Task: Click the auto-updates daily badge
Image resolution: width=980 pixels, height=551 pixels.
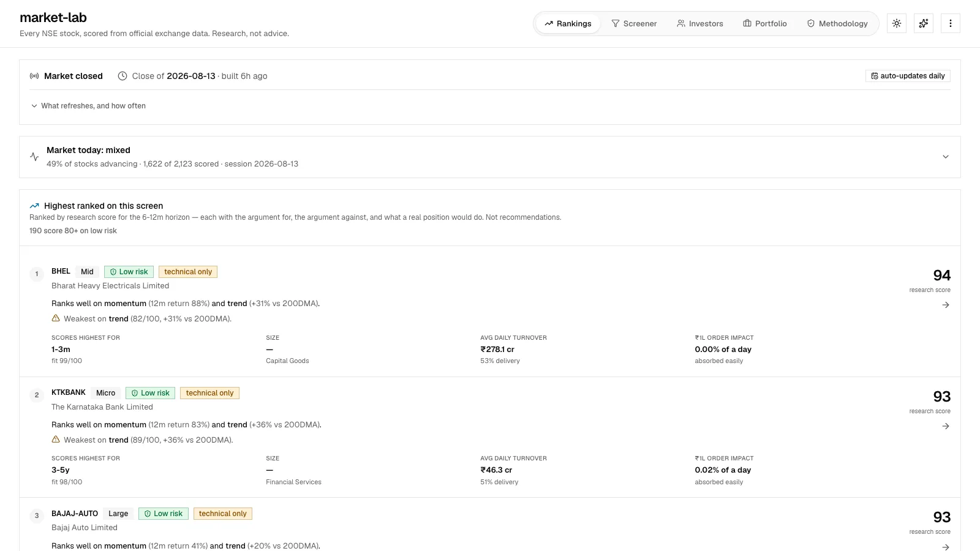Action: click(908, 76)
